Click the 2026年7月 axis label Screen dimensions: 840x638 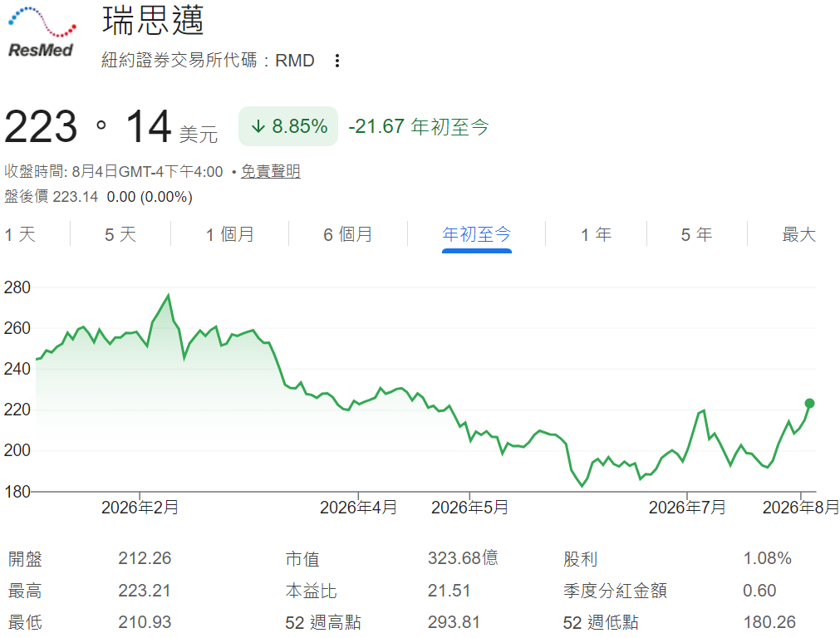click(687, 508)
